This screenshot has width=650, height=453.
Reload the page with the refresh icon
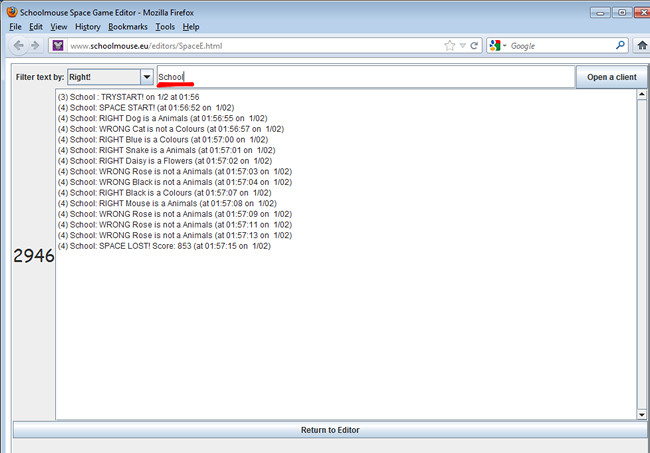click(475, 46)
